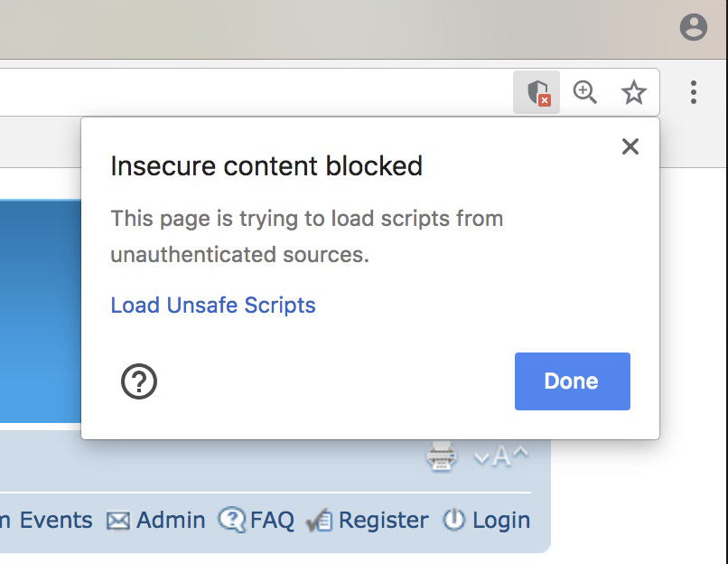Image resolution: width=728 pixels, height=564 pixels.
Task: Open the Admin menu link
Action: (x=171, y=520)
